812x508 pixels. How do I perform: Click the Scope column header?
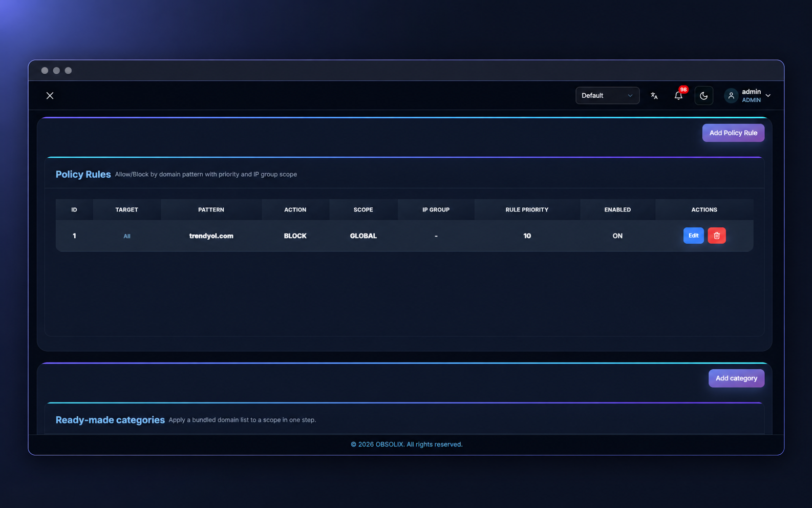pyautogui.click(x=363, y=210)
